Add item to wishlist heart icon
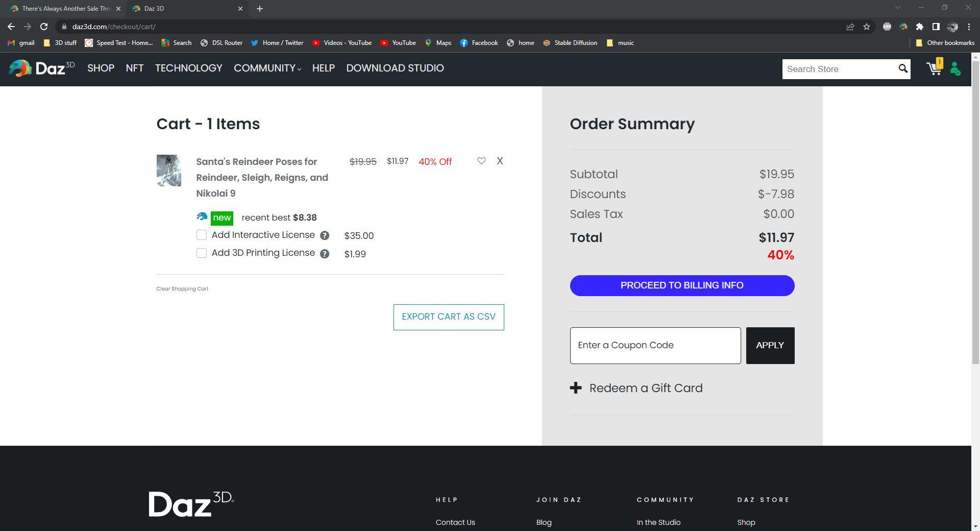 click(481, 161)
